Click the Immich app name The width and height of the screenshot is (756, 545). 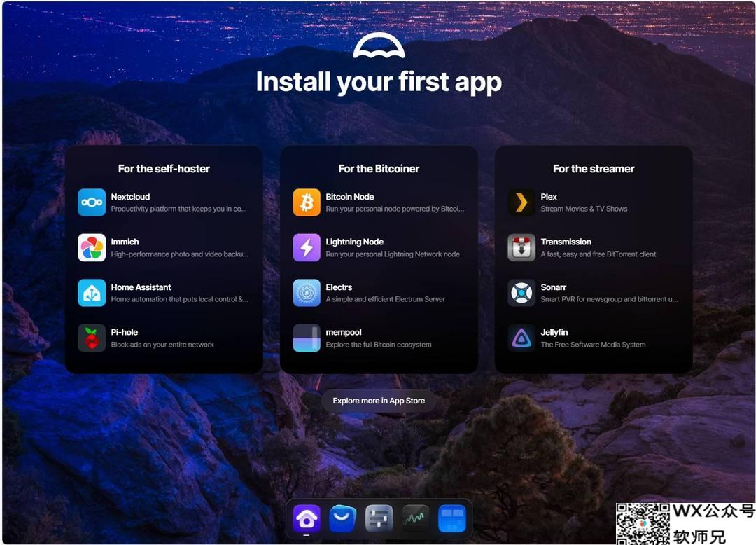[x=125, y=242]
